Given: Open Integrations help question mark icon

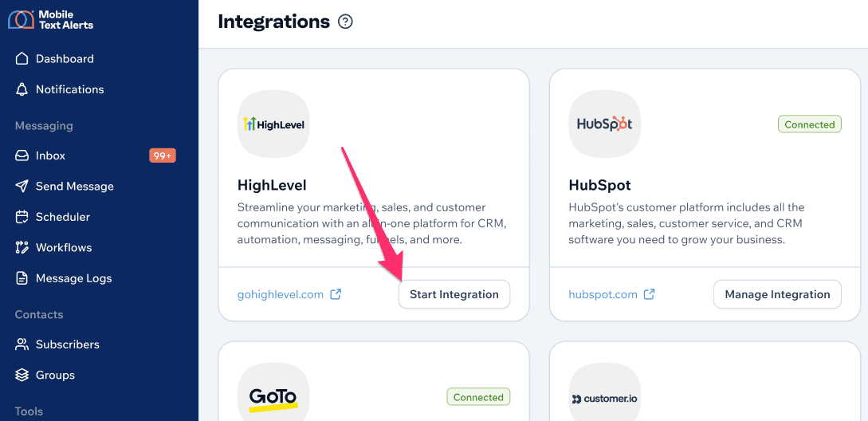Looking at the screenshot, I should [345, 22].
